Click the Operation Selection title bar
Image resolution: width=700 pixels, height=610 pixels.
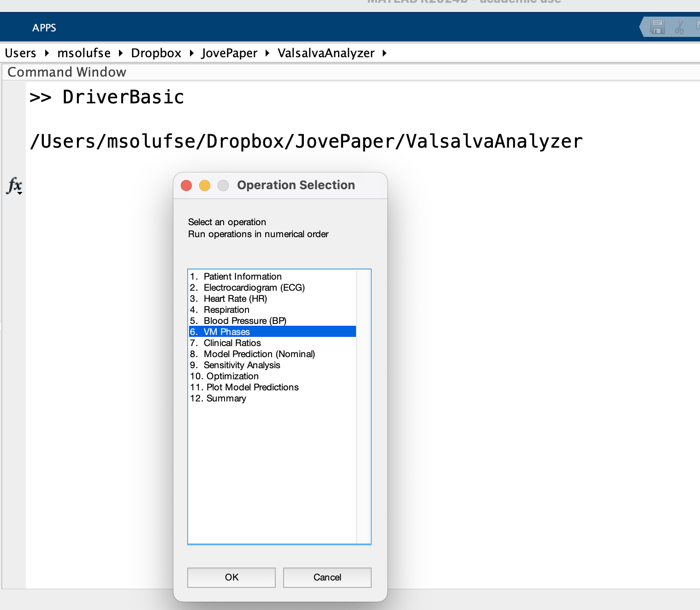[280, 185]
